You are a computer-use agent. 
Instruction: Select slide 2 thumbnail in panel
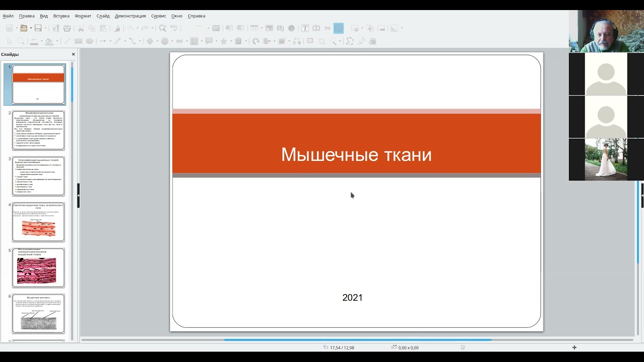click(38, 130)
